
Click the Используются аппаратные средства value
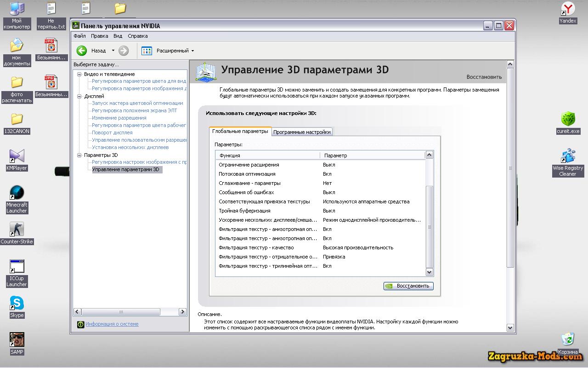coord(366,201)
